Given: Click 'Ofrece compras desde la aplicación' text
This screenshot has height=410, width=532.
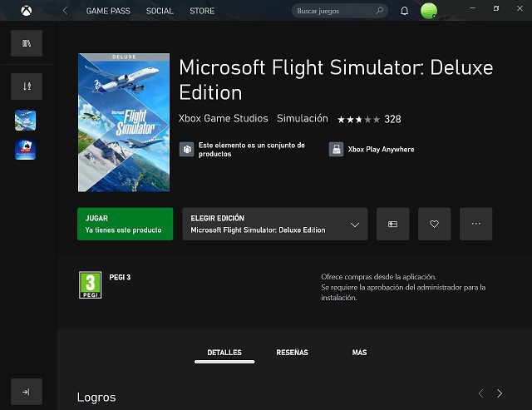Looking at the screenshot, I should (x=379, y=277).
